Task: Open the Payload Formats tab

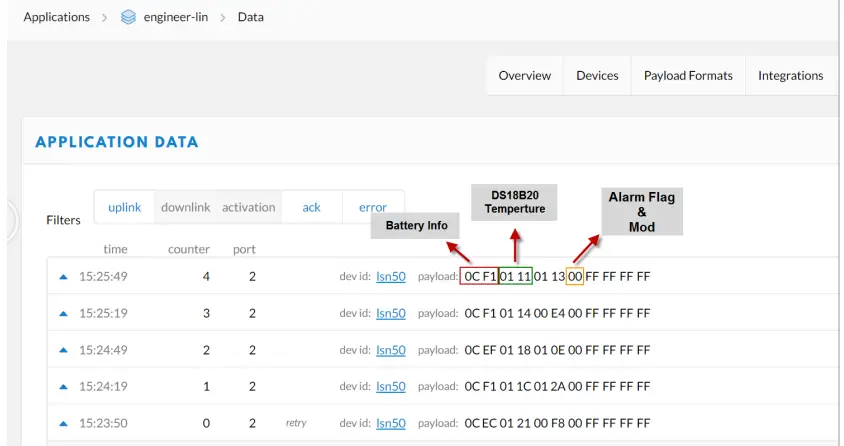Action: 688,76
